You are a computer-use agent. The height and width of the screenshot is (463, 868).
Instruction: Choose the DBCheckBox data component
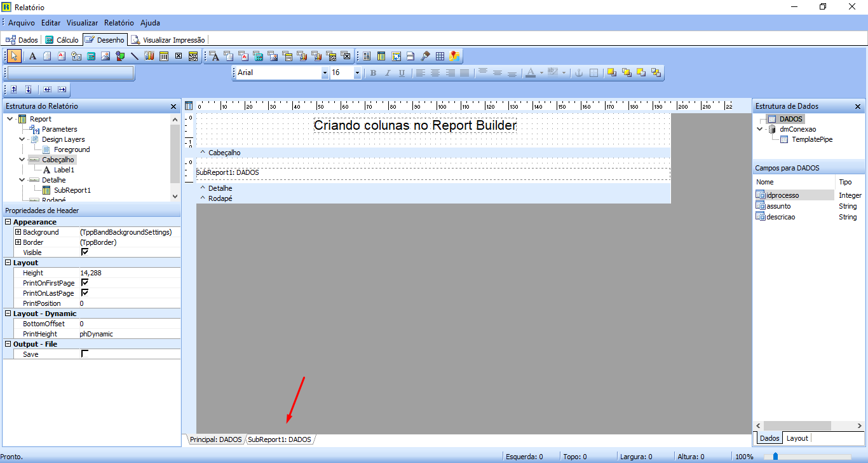(346, 56)
